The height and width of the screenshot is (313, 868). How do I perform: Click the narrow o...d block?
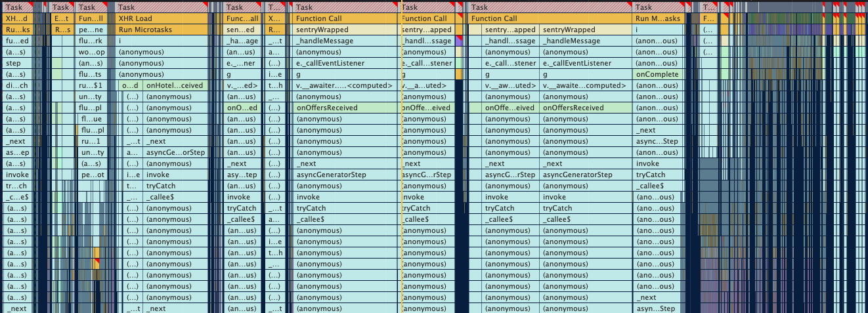point(130,85)
